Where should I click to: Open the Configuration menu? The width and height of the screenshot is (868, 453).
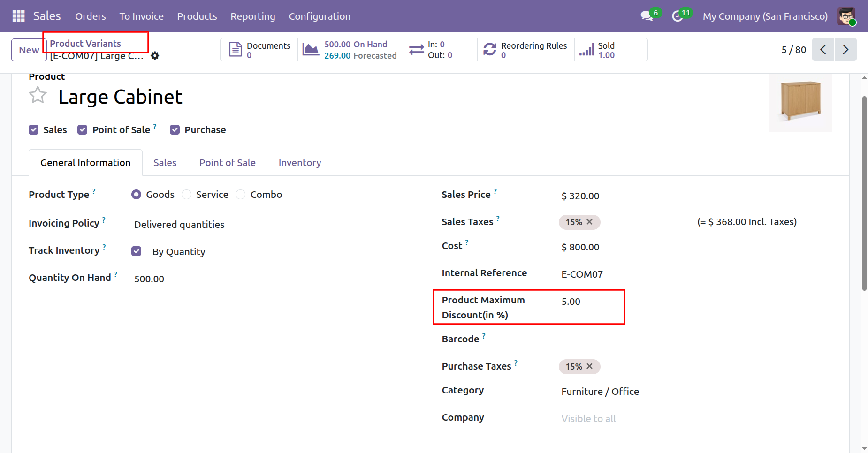(x=320, y=16)
